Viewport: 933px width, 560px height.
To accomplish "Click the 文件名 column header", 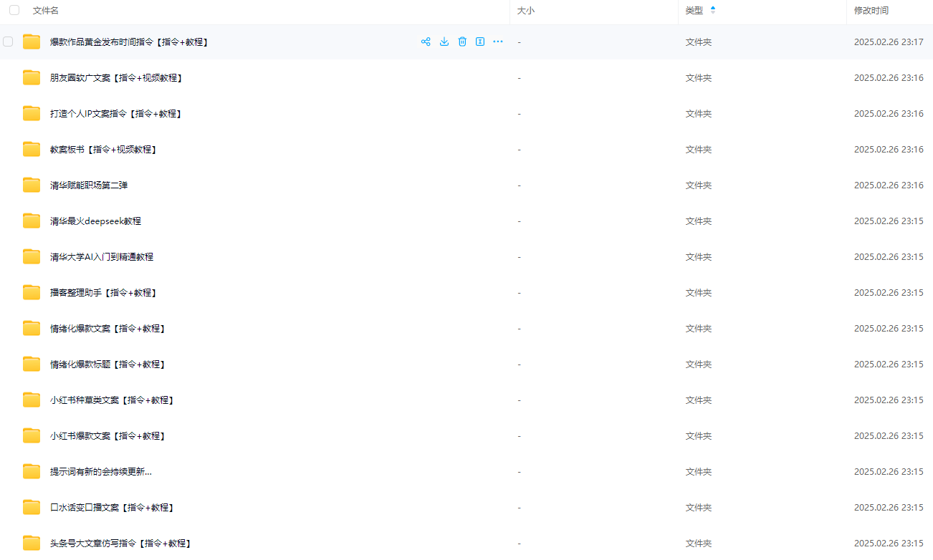I will [x=46, y=11].
